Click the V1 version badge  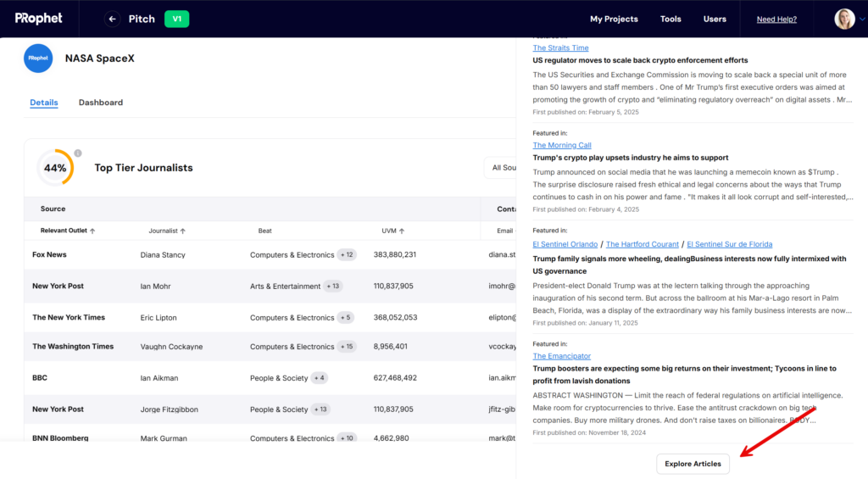pos(176,19)
